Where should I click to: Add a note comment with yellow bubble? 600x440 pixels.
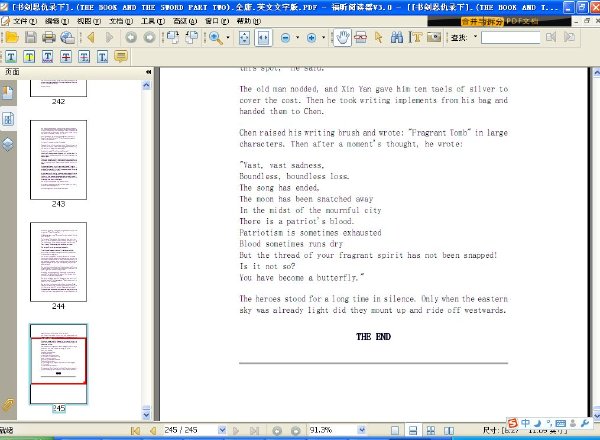[121, 57]
